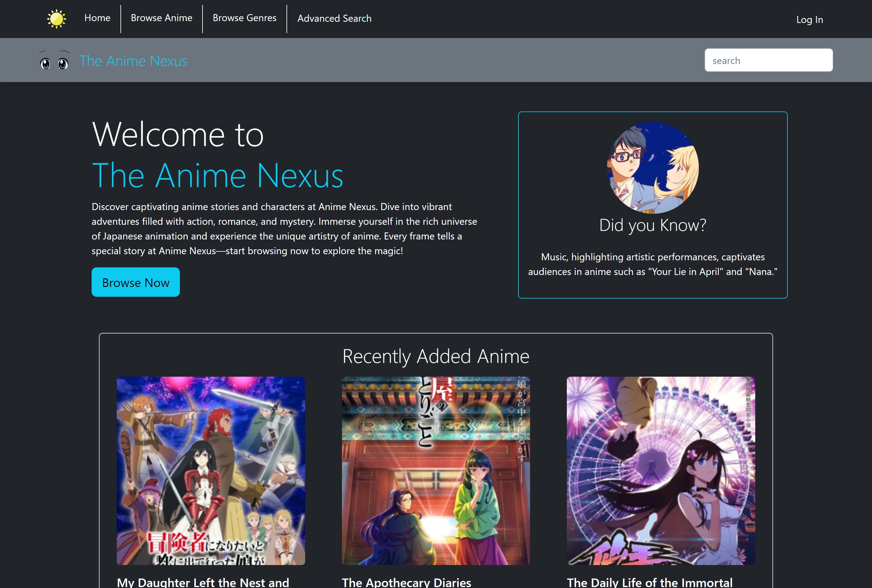Focus the search input field
Viewport: 872px width, 588px height.
(x=768, y=60)
